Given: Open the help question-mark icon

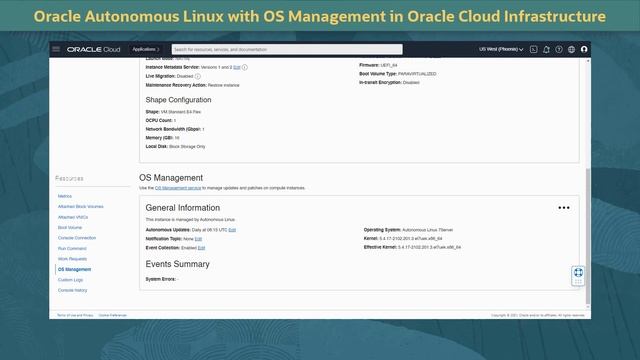Looking at the screenshot, I should coord(559,49).
